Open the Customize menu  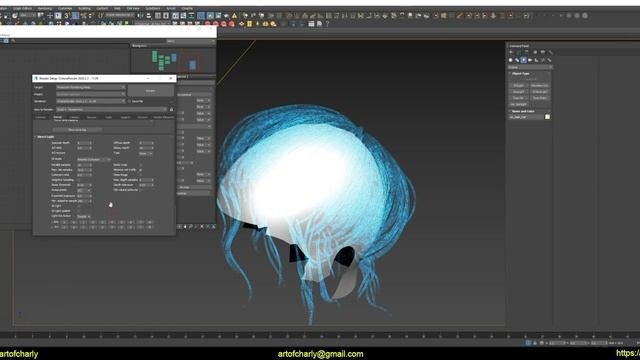[64, 8]
